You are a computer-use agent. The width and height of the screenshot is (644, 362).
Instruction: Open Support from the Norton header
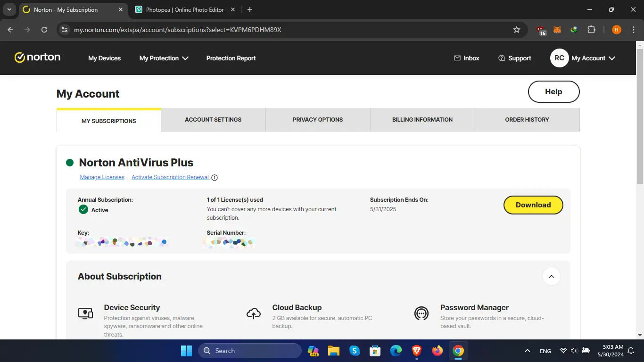coord(514,58)
